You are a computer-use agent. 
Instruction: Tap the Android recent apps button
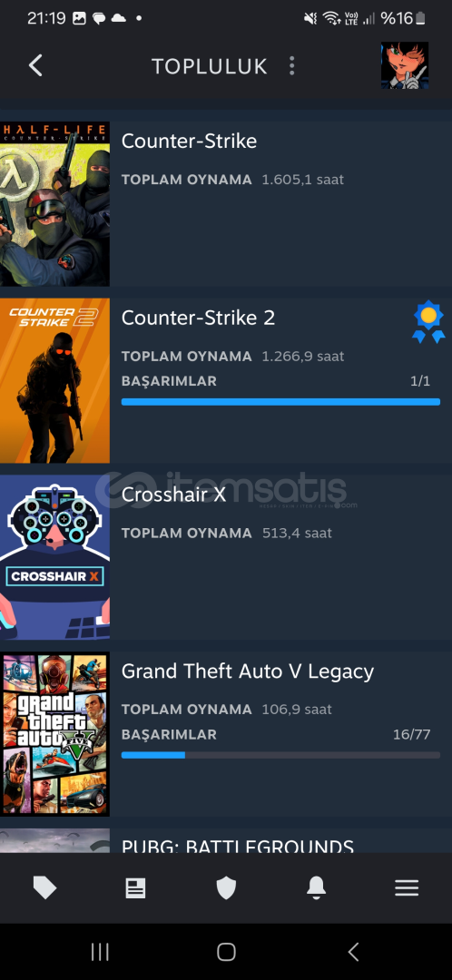coord(100,952)
